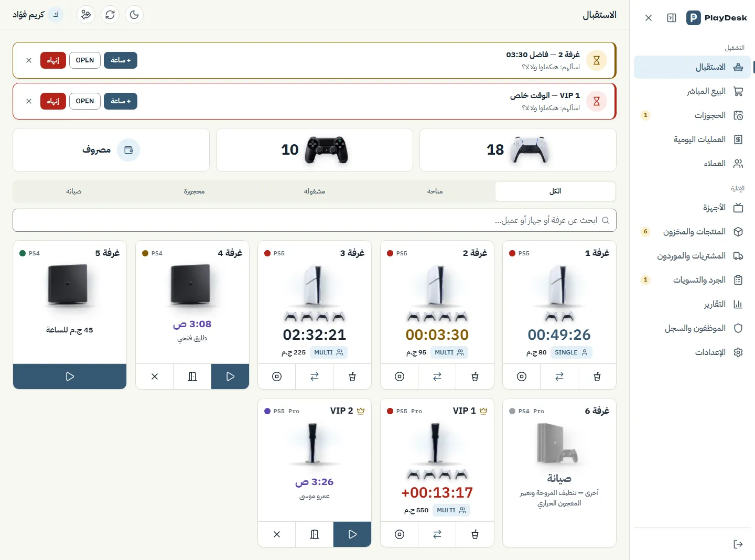Stop session on VIP 1 card
This screenshot has width=755, height=560.
pyautogui.click(x=400, y=534)
